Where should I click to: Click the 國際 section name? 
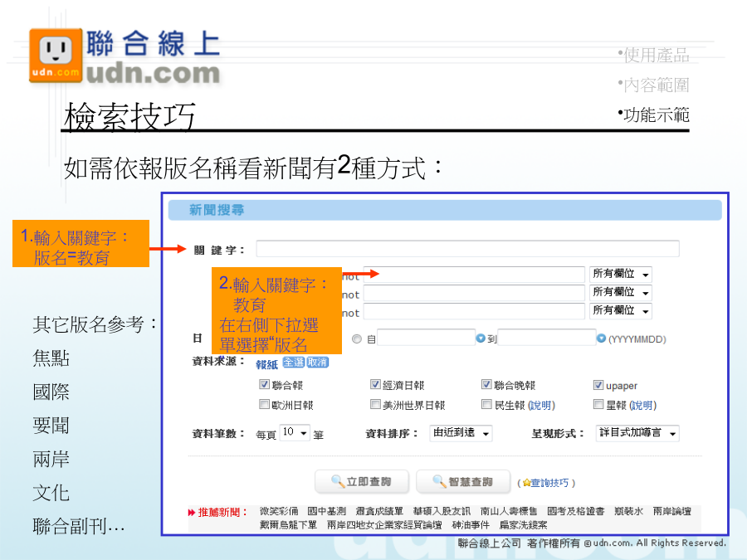[51, 392]
